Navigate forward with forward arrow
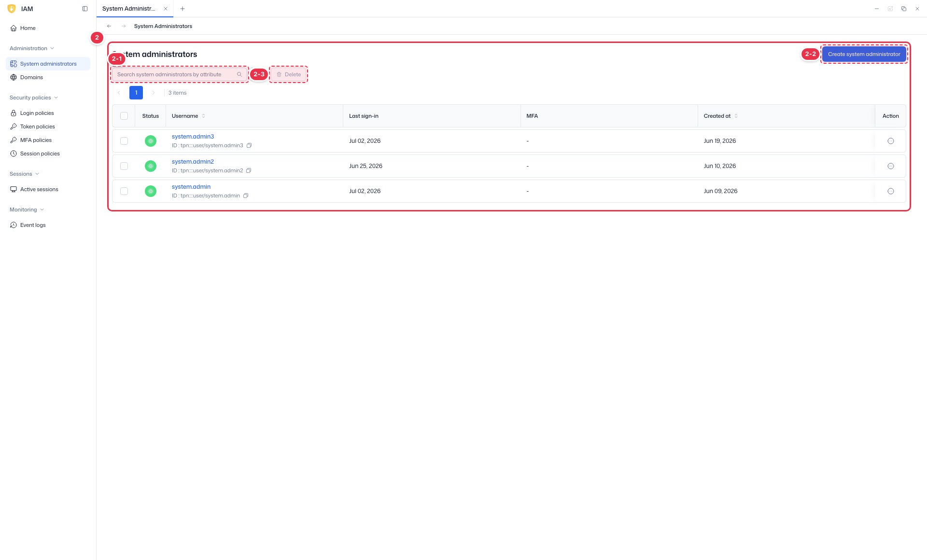 coord(124,26)
